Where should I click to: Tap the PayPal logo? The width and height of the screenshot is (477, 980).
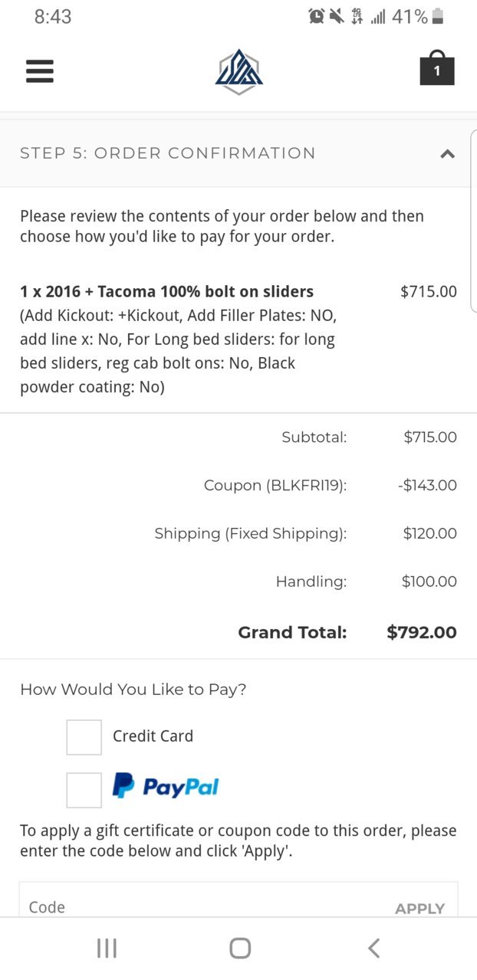[x=166, y=786]
